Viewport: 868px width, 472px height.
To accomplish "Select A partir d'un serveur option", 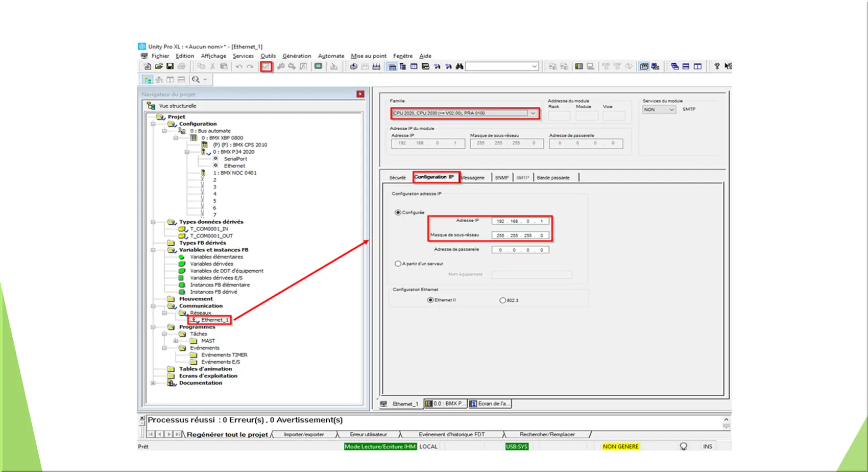I will pos(398,264).
